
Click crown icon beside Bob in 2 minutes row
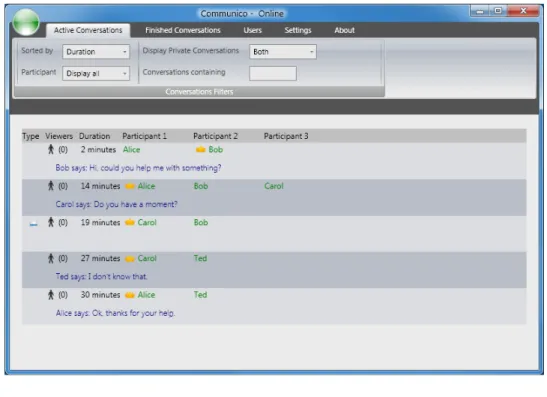[201, 150]
